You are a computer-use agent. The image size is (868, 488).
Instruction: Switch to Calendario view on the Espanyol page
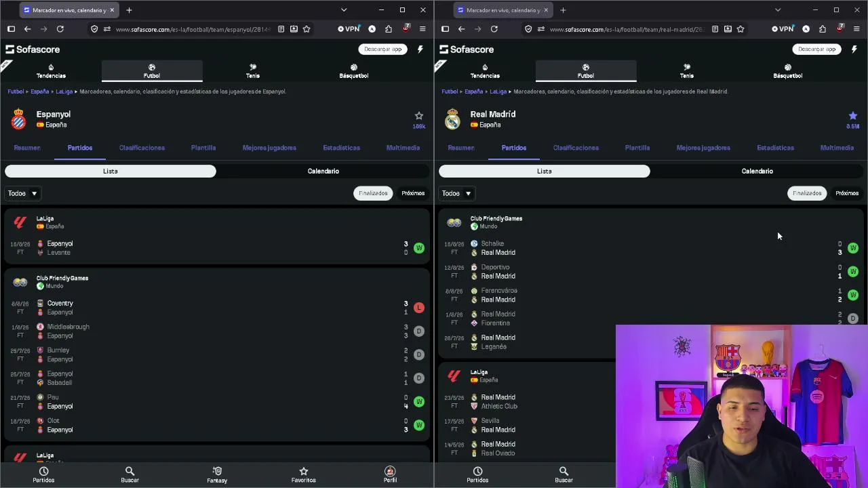click(323, 171)
